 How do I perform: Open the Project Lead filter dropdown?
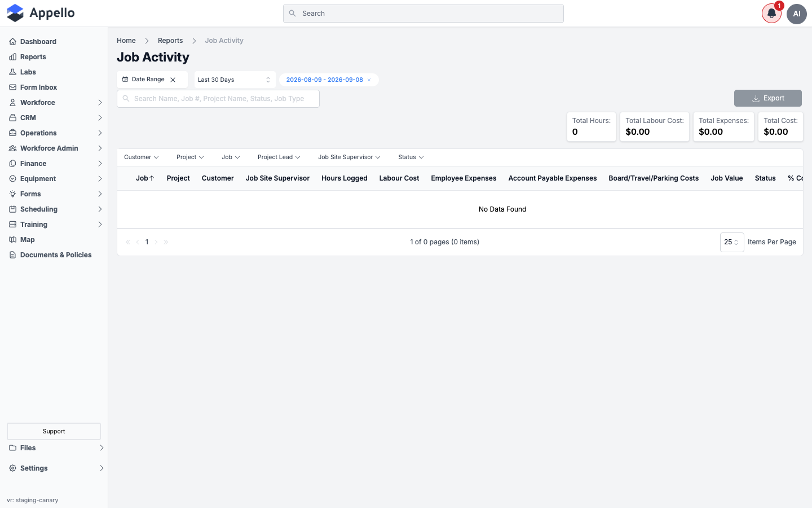(279, 157)
